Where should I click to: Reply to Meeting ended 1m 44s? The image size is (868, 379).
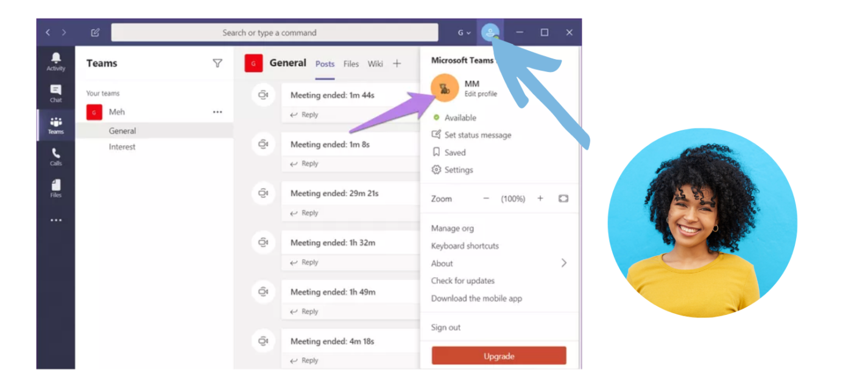coord(304,115)
